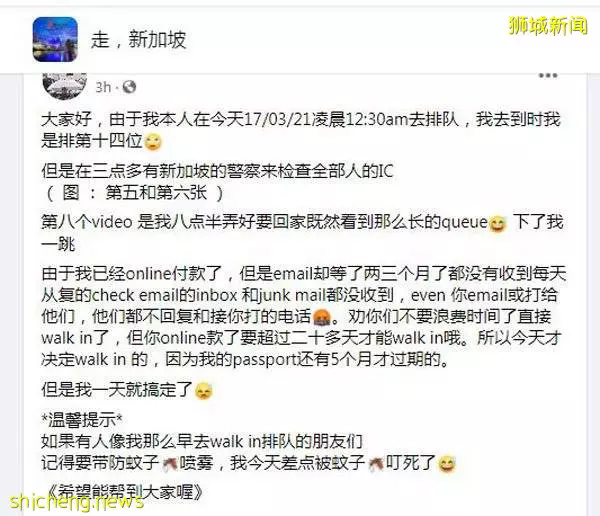Click the angry emoji after 电话

tap(322, 317)
